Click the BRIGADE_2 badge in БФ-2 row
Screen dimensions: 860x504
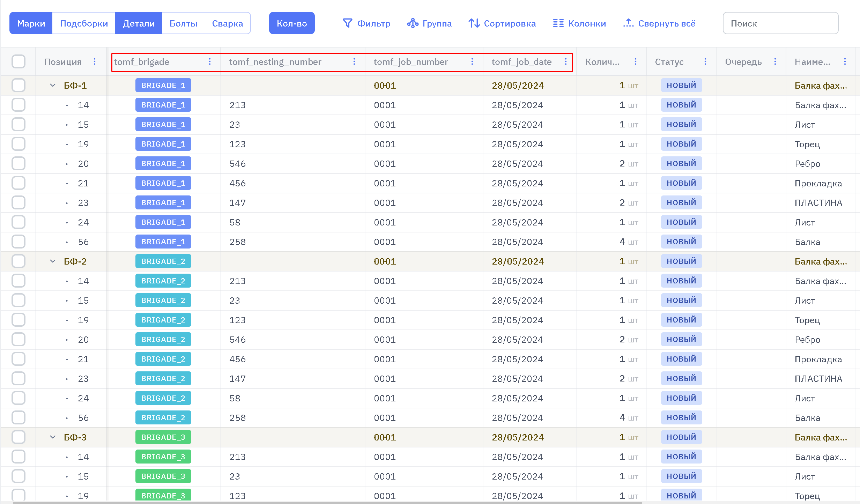(x=163, y=261)
